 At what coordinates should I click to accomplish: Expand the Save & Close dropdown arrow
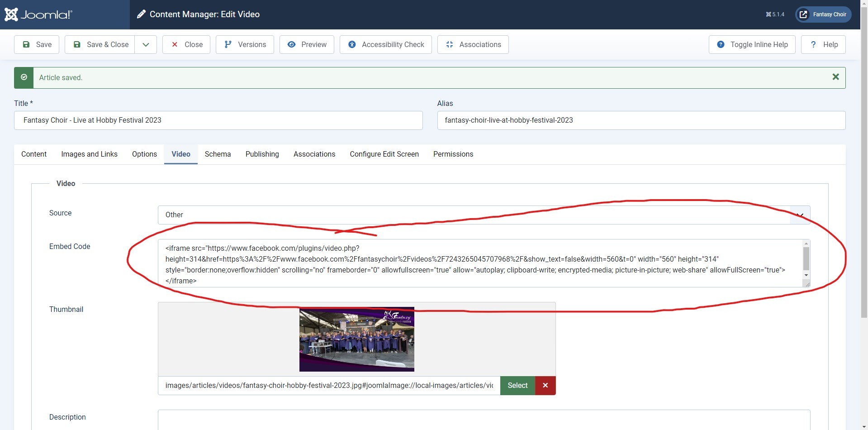click(x=146, y=44)
